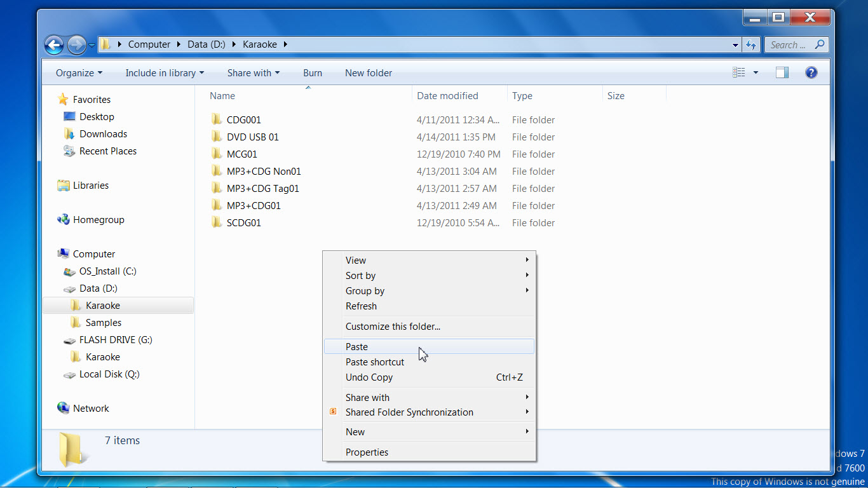Image resolution: width=868 pixels, height=488 pixels.
Task: Toggle the preview pane icon
Action: click(782, 72)
